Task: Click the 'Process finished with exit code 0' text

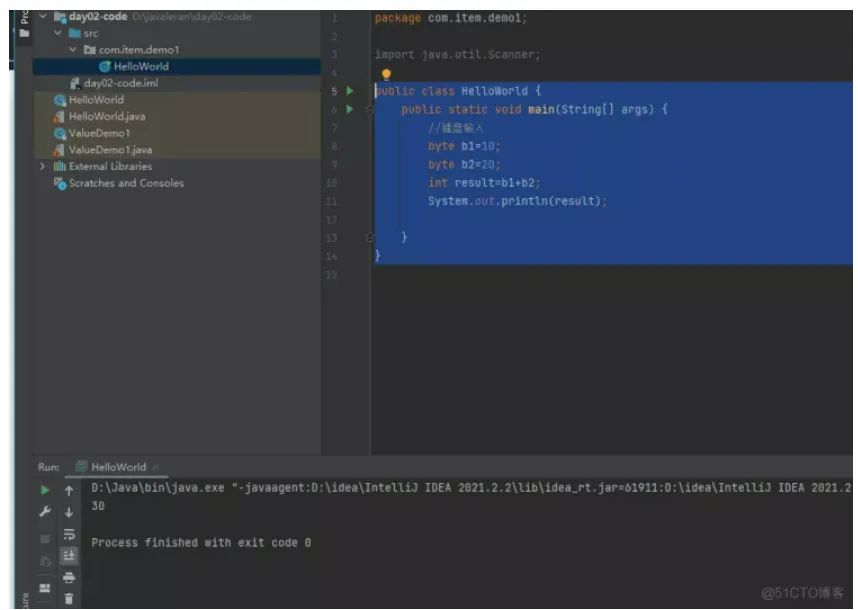Action: pos(201,543)
